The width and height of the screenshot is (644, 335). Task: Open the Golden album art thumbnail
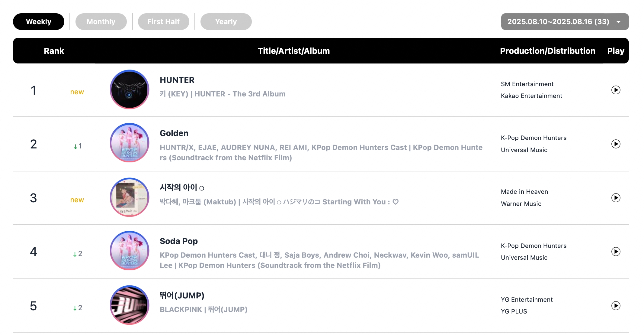(130, 143)
